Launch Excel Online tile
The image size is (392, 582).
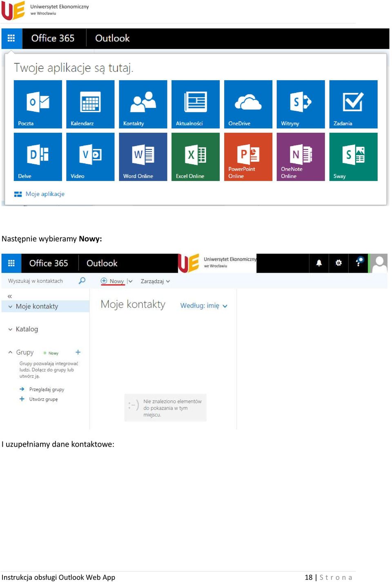(196, 157)
